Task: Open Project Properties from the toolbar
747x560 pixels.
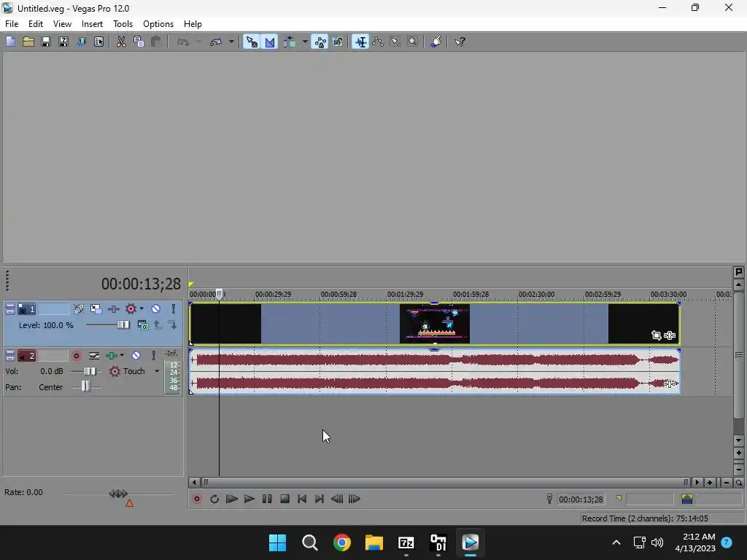Action: (98, 42)
